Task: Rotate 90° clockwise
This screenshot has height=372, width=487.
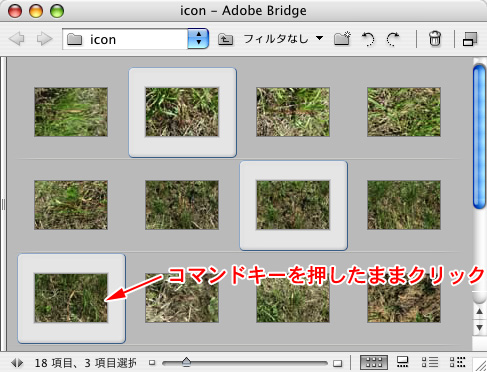Action: pyautogui.click(x=393, y=39)
